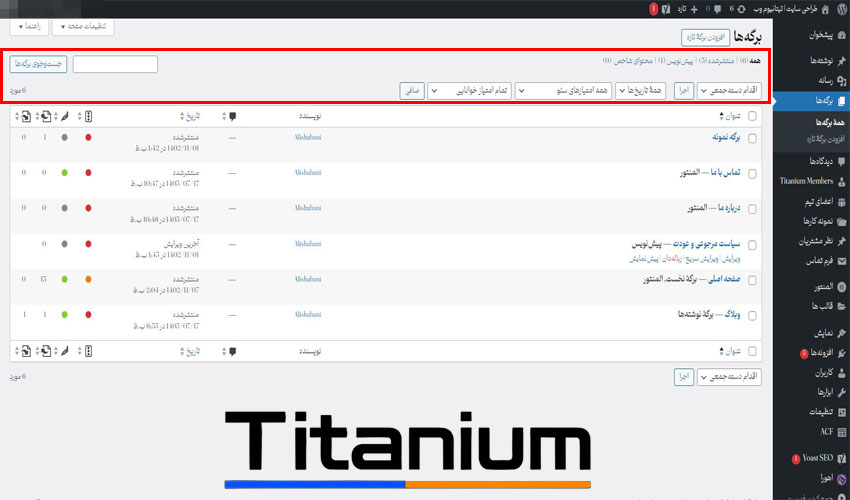Open the تمام امتیاز خوانایی dropdown
Image resolution: width=850 pixels, height=500 pixels.
pyautogui.click(x=469, y=91)
